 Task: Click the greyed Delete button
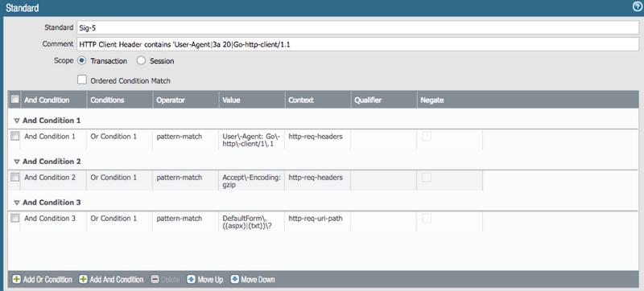(166, 280)
